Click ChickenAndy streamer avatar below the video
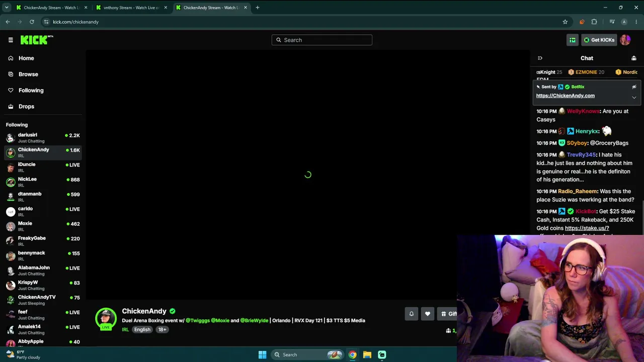644x362 pixels. 106,319
